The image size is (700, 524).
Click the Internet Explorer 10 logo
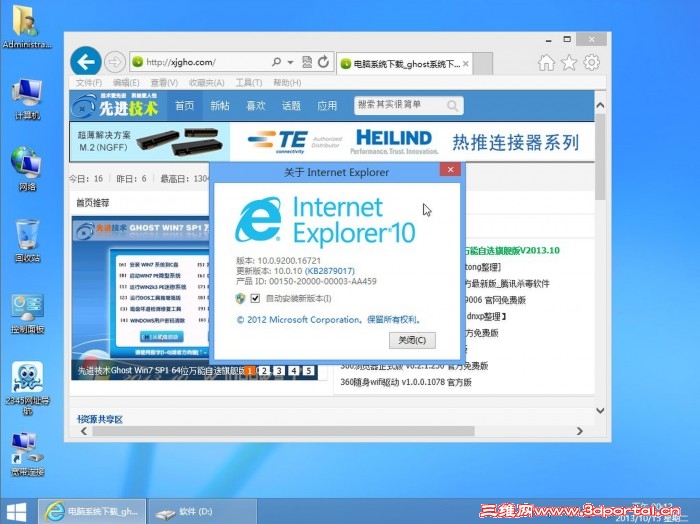coord(325,221)
